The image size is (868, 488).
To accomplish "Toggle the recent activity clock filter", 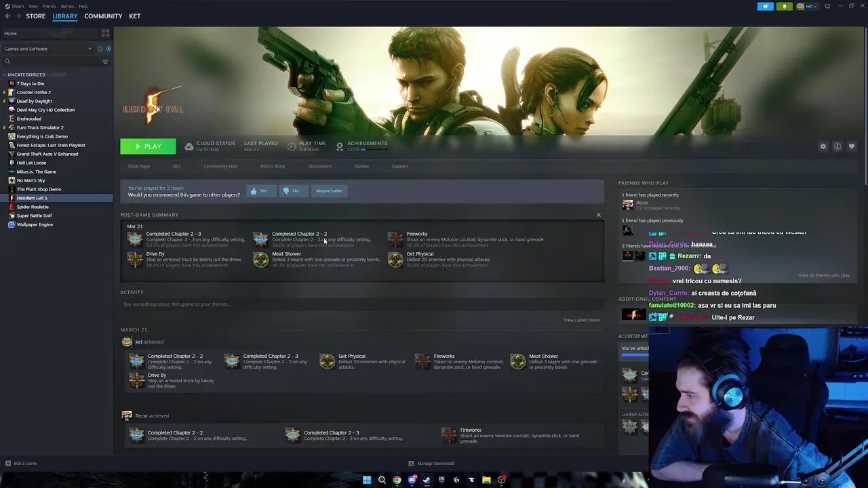I will [100, 49].
